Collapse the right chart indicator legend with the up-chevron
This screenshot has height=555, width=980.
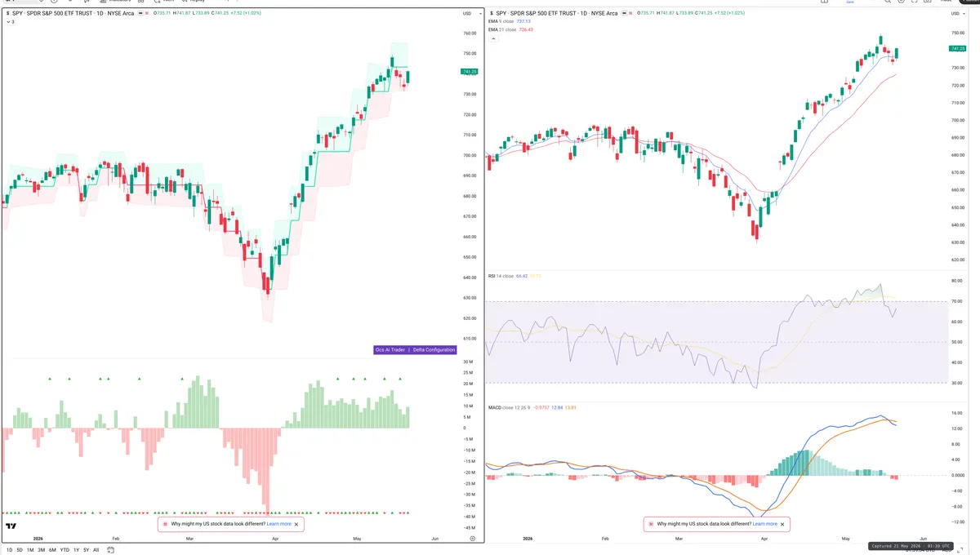(x=492, y=38)
